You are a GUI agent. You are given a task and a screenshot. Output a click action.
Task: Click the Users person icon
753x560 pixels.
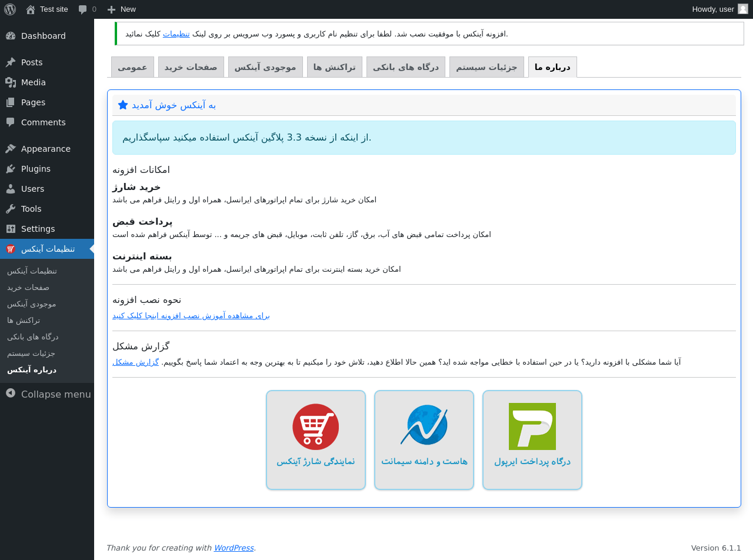[x=11, y=189]
